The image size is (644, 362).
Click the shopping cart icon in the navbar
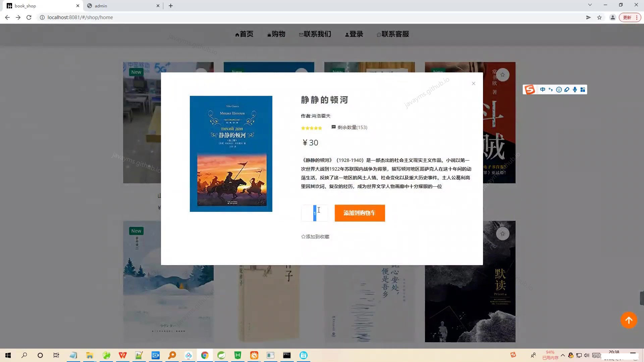click(269, 34)
